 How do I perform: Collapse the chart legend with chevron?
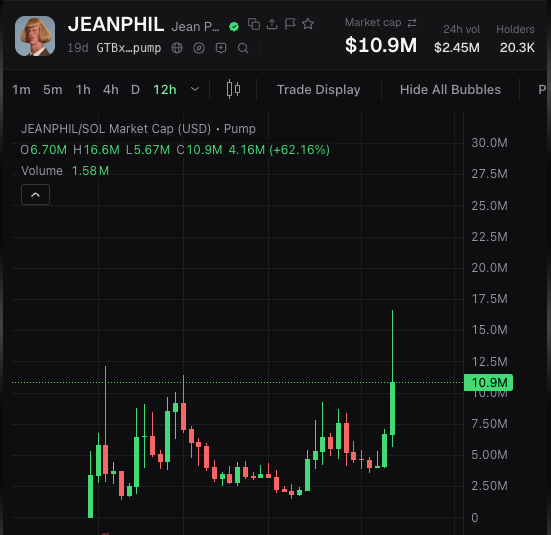35,194
